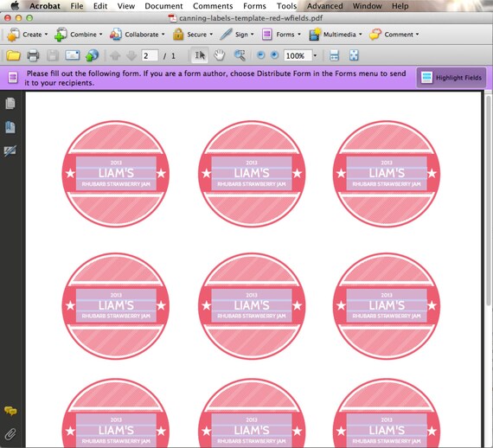Click the title text field of the first label in the top row
Viewport: 493px width, 448px height.
pyautogui.click(x=116, y=173)
